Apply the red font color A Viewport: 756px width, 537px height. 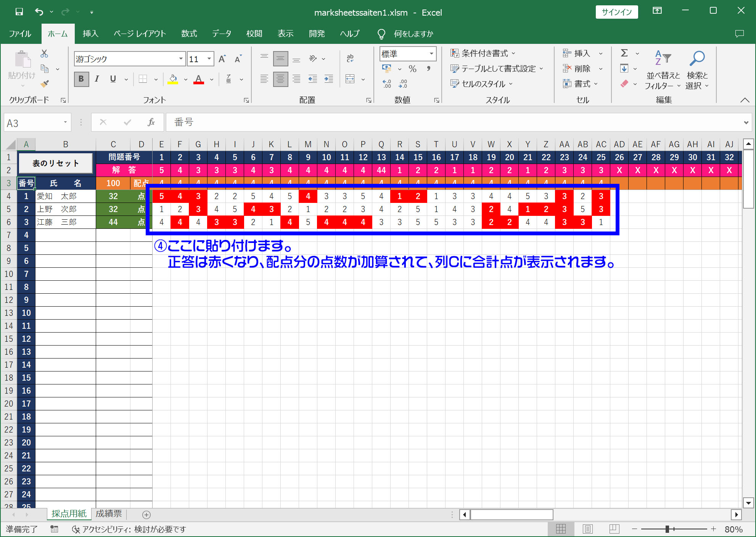[x=198, y=79]
